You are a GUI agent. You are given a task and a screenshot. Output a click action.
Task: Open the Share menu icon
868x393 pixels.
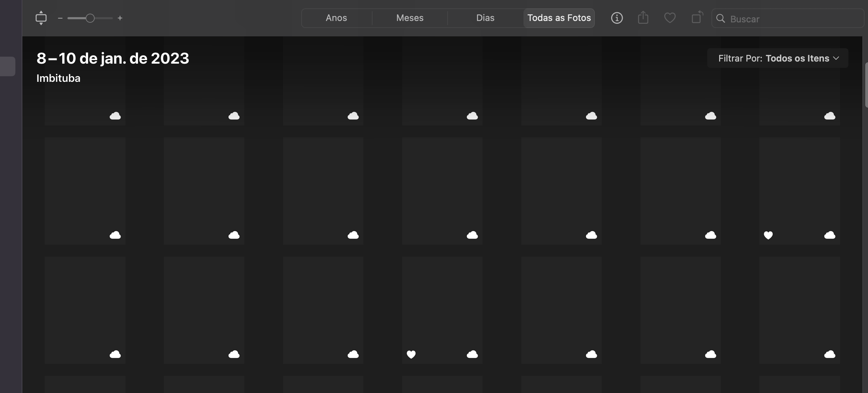click(x=643, y=18)
